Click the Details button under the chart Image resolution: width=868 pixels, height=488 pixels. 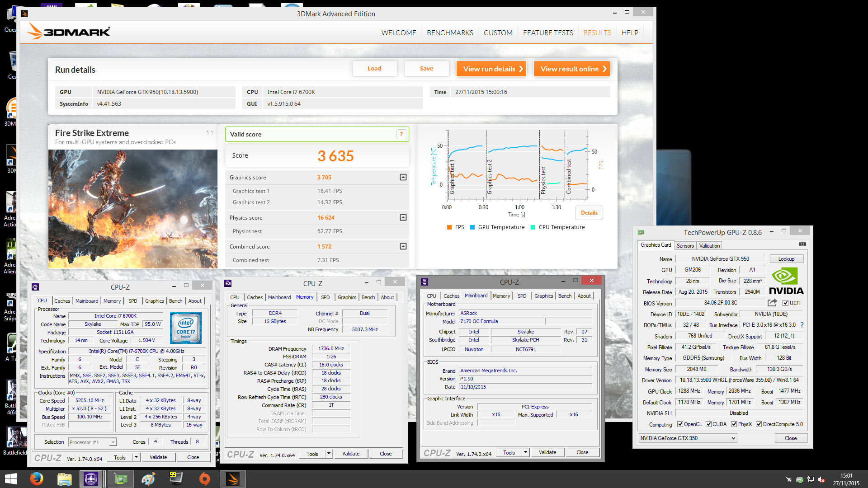pos(589,213)
